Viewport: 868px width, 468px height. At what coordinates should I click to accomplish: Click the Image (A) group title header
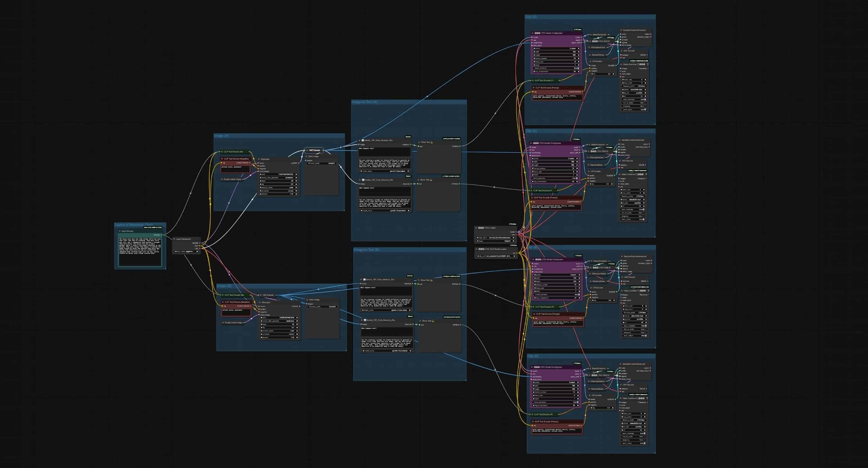(x=222, y=136)
